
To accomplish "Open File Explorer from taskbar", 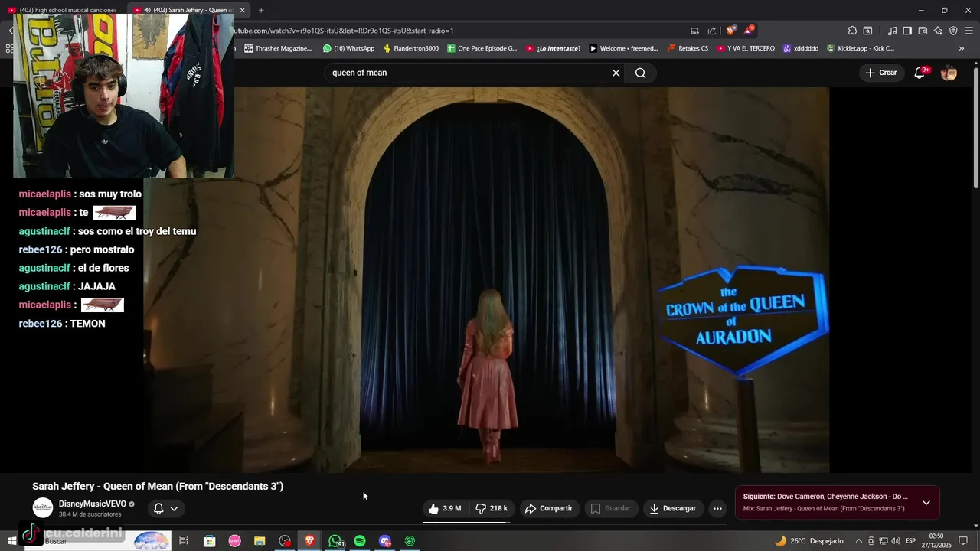I will coord(260,541).
